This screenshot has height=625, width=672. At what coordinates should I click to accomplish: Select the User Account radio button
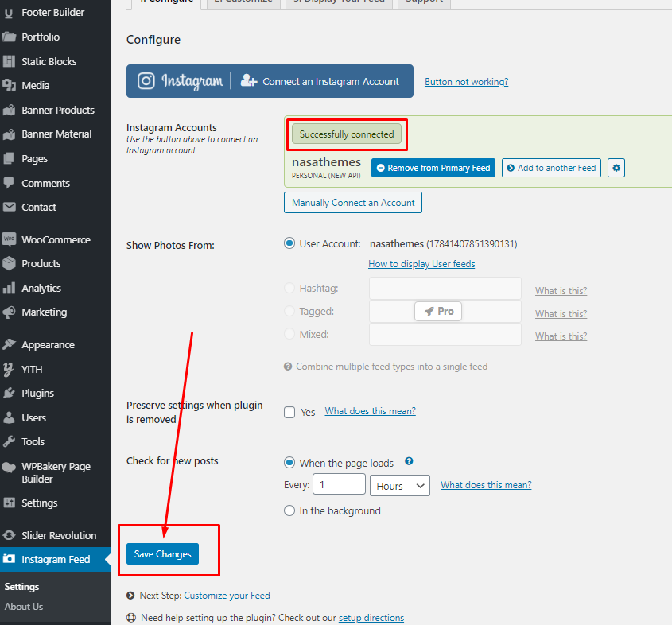click(x=289, y=244)
